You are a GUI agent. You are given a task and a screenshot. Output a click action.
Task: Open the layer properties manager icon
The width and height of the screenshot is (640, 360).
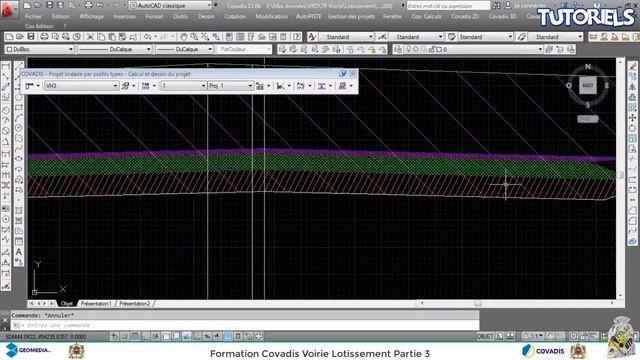pyautogui.click(x=398, y=49)
